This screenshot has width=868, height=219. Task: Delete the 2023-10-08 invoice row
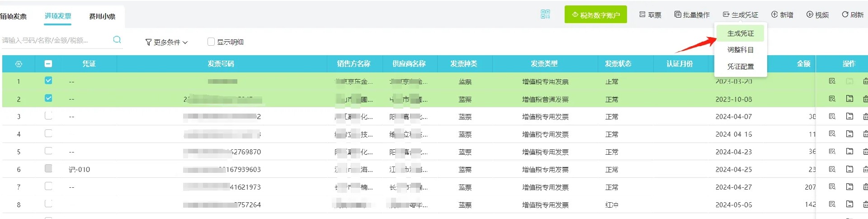click(x=865, y=99)
